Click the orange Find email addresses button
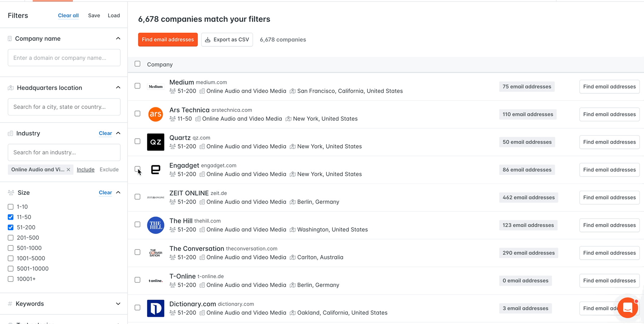Image resolution: width=644 pixels, height=324 pixels. (x=168, y=40)
